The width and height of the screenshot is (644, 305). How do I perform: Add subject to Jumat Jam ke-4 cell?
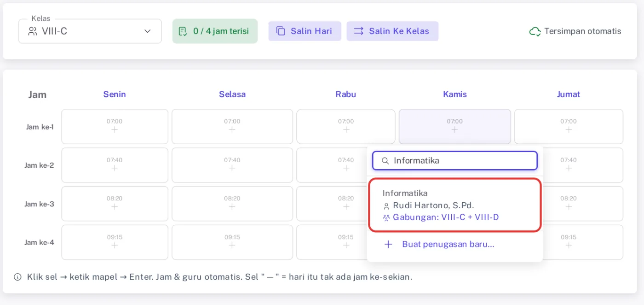[583, 242]
